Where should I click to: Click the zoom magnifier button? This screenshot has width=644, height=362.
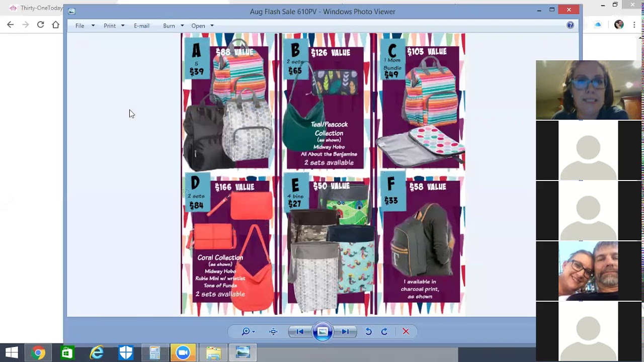click(x=246, y=331)
